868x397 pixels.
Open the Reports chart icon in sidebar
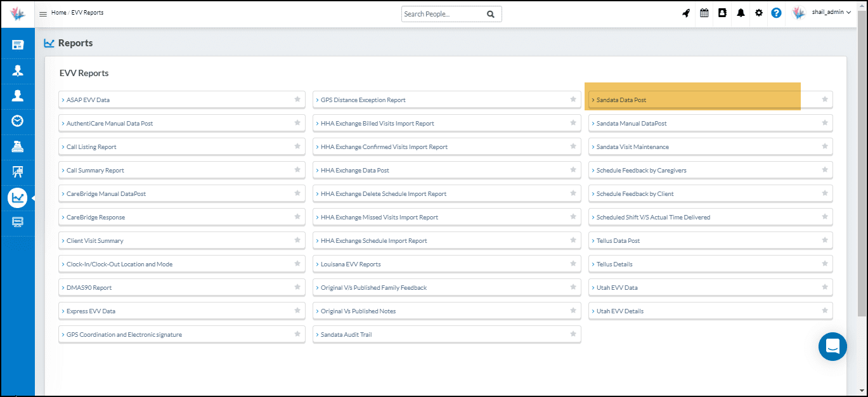point(18,197)
